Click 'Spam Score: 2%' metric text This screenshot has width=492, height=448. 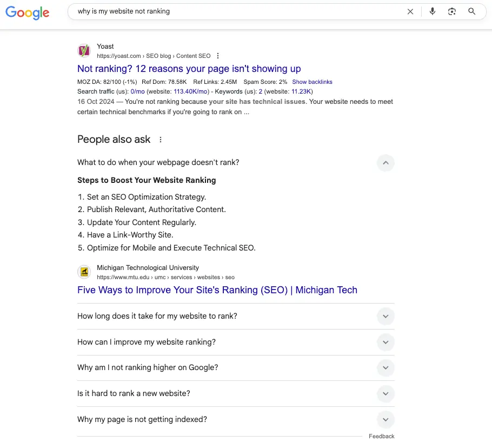[x=265, y=82]
